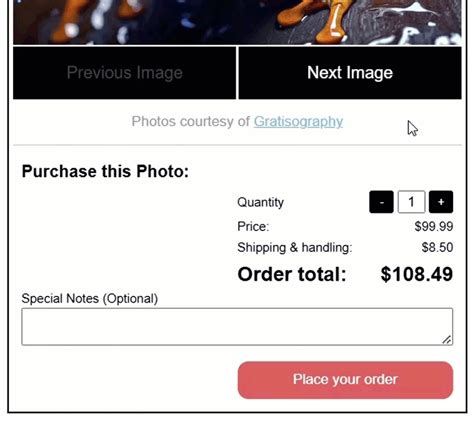Click the $108.49 order total amount
474x422 pixels.
click(417, 274)
